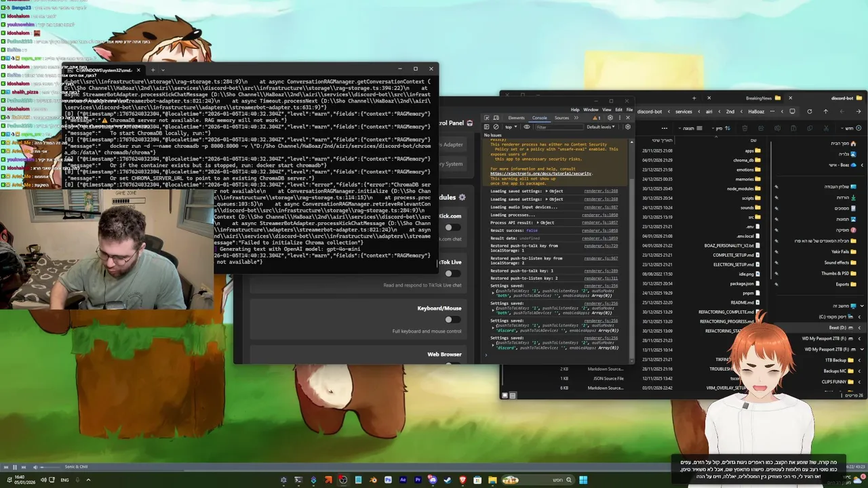The width and height of the screenshot is (868, 488).
Task: Show the DevTools console sidebar icon
Action: pyautogui.click(x=486, y=127)
